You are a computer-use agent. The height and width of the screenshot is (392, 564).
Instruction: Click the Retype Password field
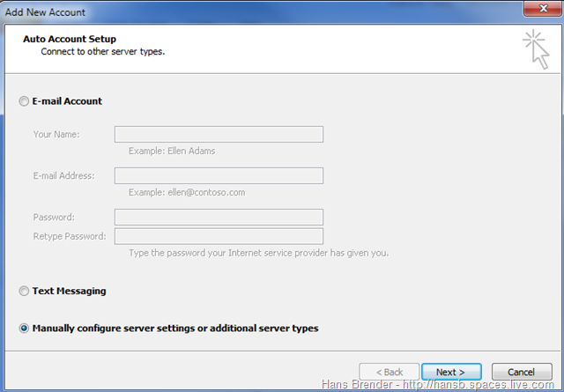(219, 236)
